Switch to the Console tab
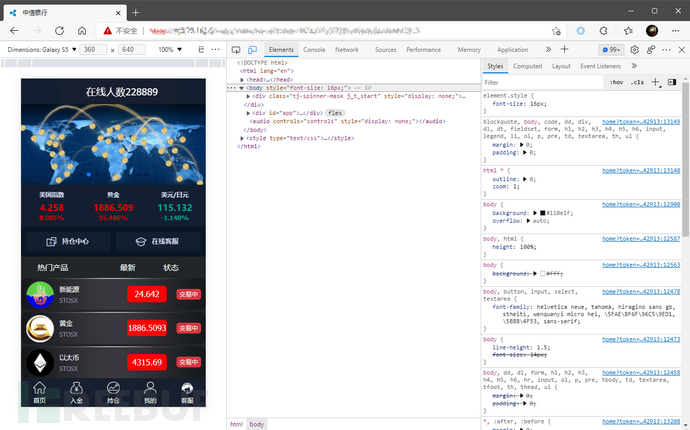 [x=314, y=50]
